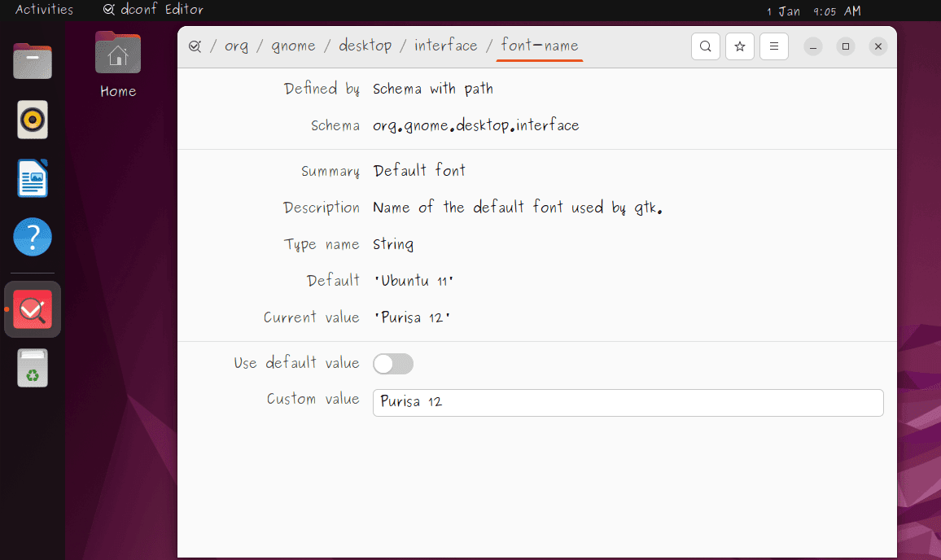Image resolution: width=941 pixels, height=560 pixels.
Task: Navigate to the gnome breadcrumb
Action: (x=293, y=46)
